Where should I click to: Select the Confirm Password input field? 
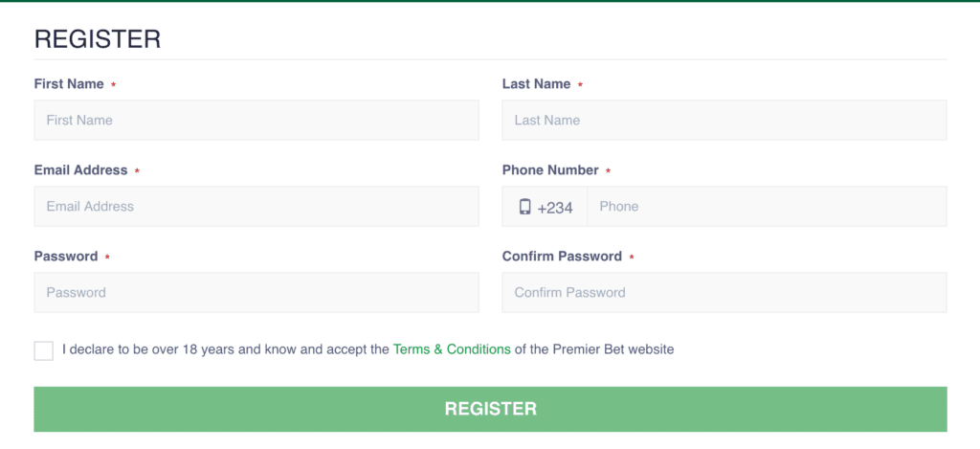pyautogui.click(x=724, y=292)
